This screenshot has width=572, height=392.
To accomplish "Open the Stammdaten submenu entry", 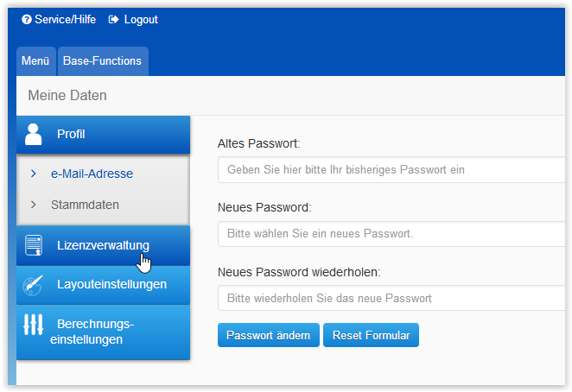I will click(85, 205).
